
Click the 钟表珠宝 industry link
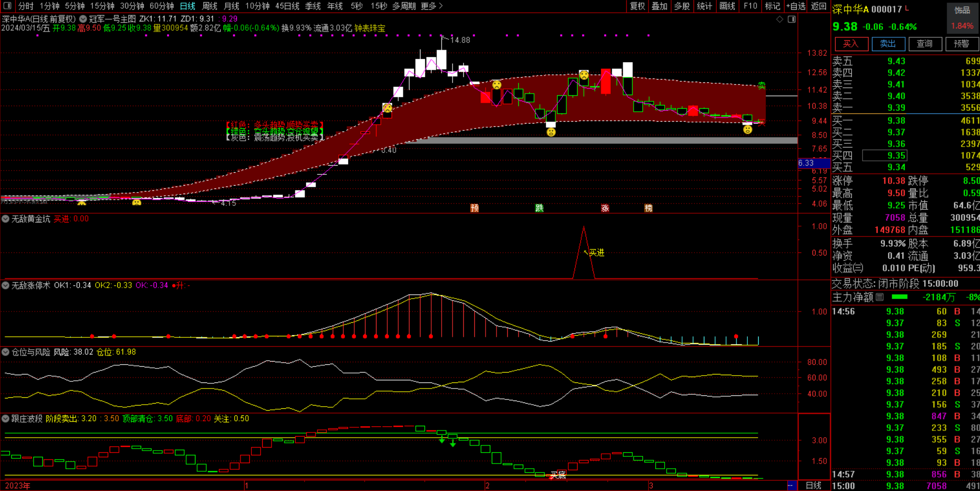pyautogui.click(x=370, y=28)
